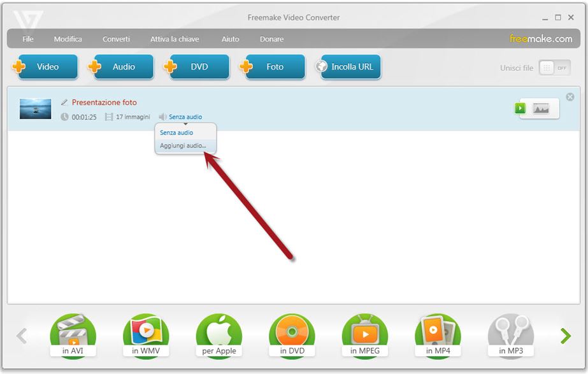Viewport: 588px width, 374px height.
Task: Convert to MPEG format
Action: tap(365, 335)
